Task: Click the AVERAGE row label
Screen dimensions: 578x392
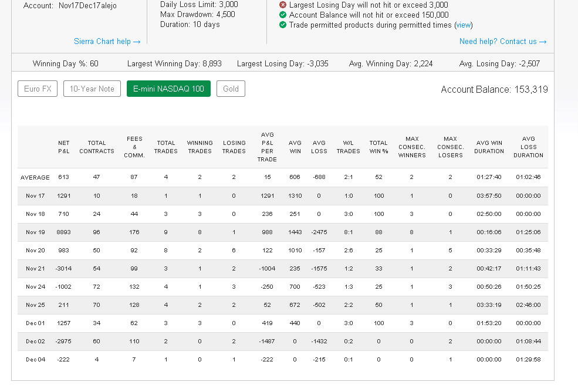Action: [35, 177]
